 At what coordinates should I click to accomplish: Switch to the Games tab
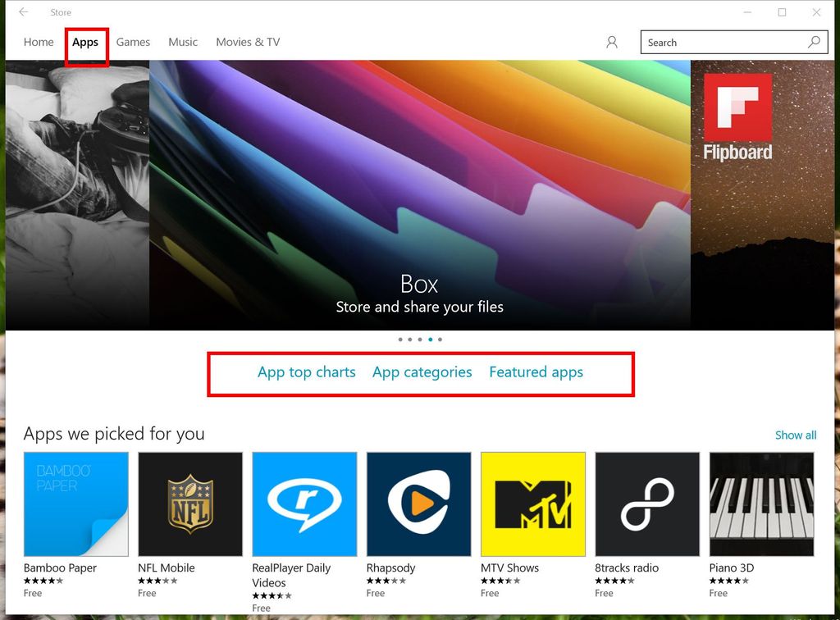pos(133,42)
